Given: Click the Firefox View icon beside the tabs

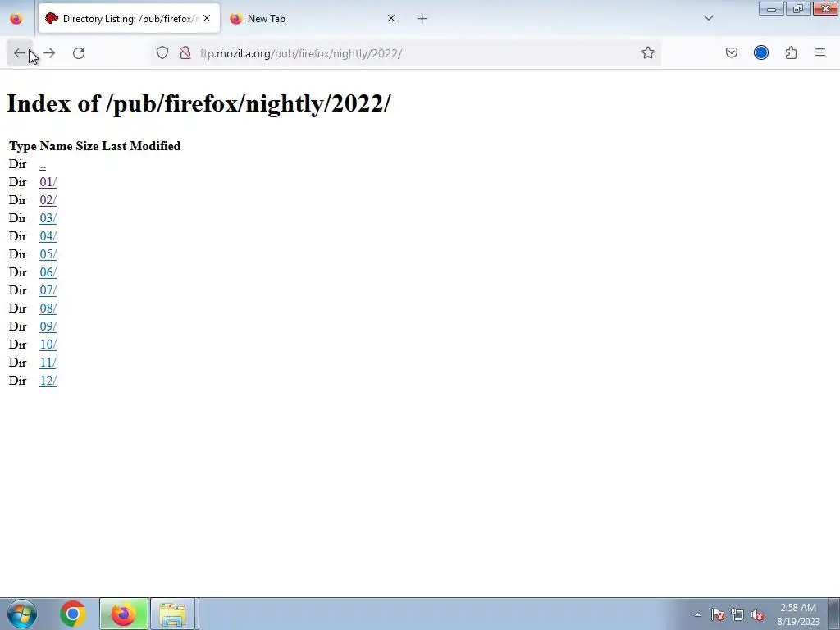Looking at the screenshot, I should tap(16, 19).
